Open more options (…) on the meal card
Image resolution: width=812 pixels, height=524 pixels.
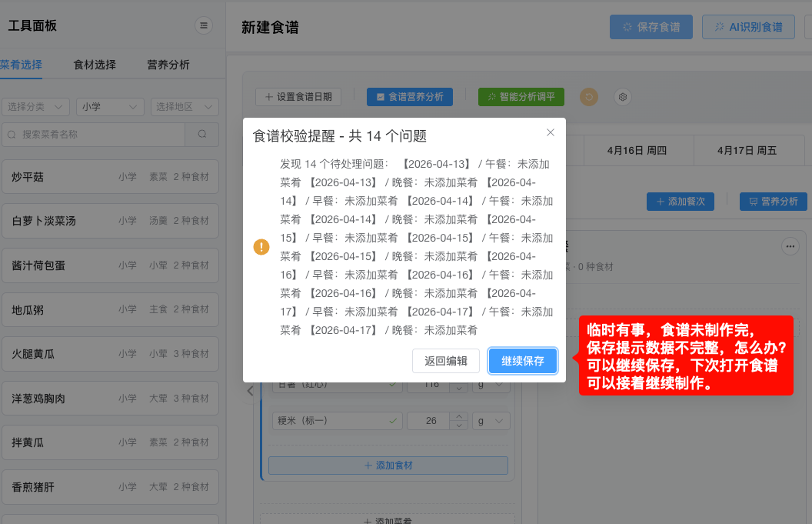(x=790, y=246)
